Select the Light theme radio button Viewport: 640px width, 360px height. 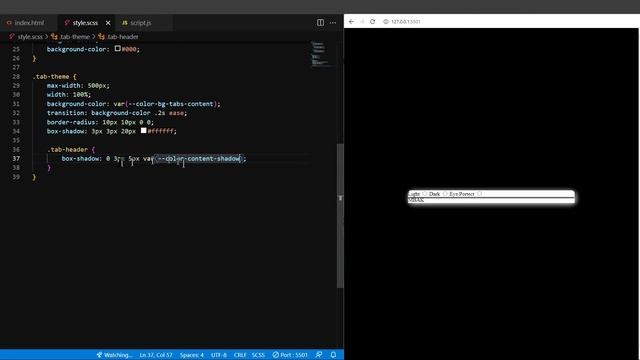point(425,194)
